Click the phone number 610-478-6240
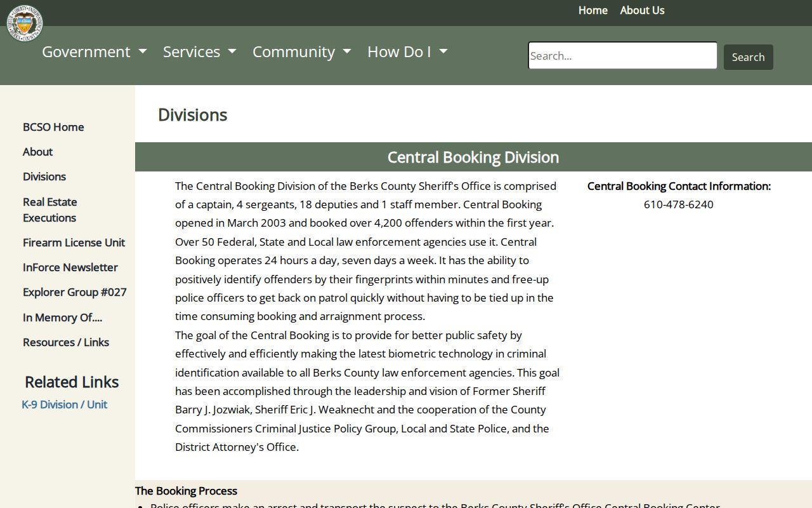Image resolution: width=812 pixels, height=508 pixels. tap(679, 204)
